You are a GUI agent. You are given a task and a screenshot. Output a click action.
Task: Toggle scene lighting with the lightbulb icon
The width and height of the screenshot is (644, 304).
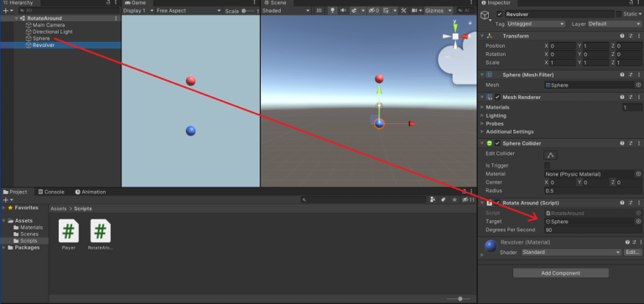(x=332, y=11)
